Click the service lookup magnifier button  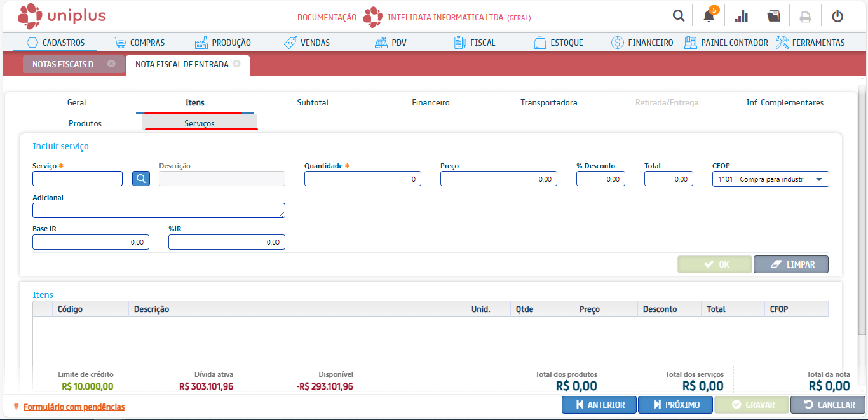(x=141, y=179)
